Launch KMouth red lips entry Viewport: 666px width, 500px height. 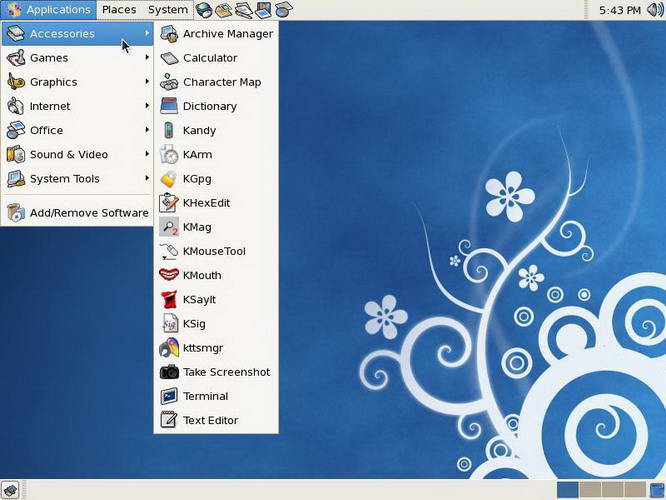202,275
